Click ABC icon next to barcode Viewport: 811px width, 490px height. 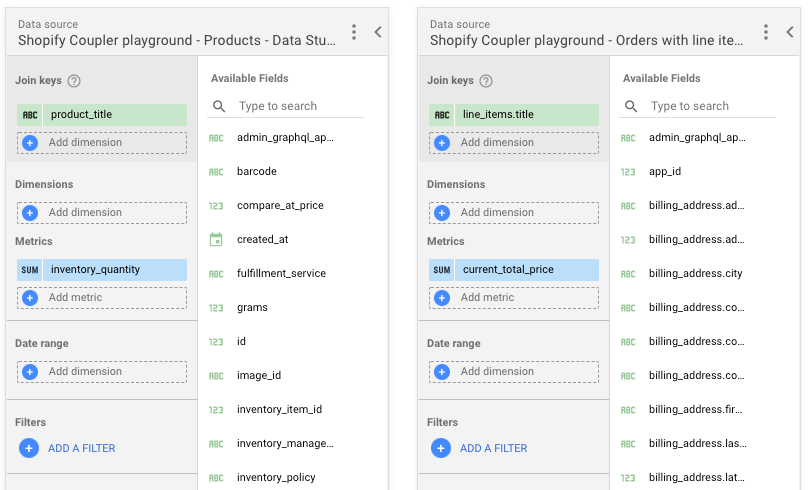pyautogui.click(x=216, y=172)
